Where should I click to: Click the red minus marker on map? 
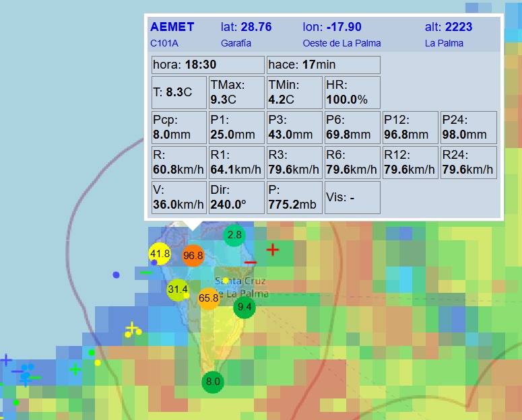pyautogui.click(x=251, y=262)
